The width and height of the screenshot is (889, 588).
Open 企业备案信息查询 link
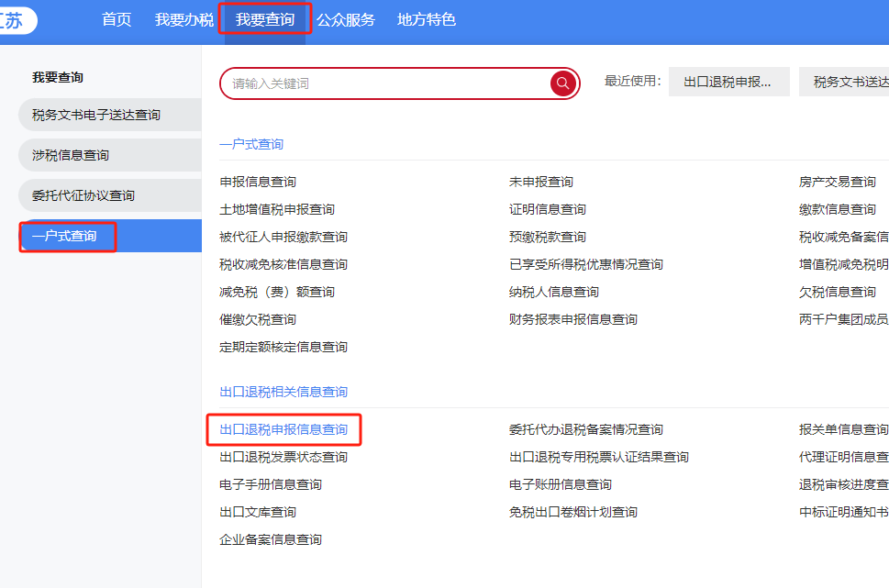271,539
